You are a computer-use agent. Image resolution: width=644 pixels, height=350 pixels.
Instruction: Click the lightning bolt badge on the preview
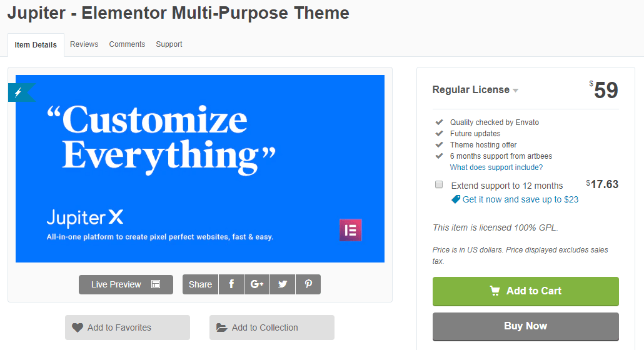click(x=18, y=92)
